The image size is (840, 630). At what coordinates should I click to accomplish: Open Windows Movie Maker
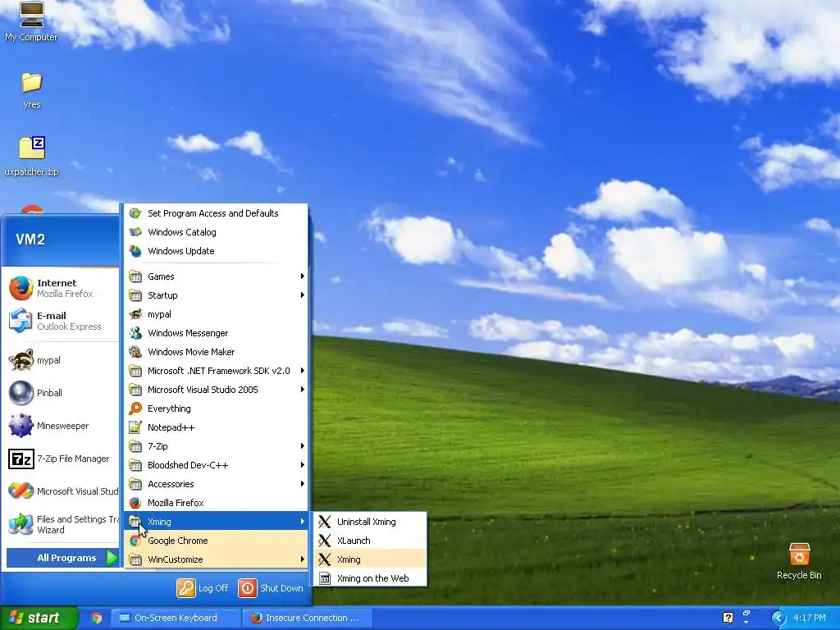(217, 352)
